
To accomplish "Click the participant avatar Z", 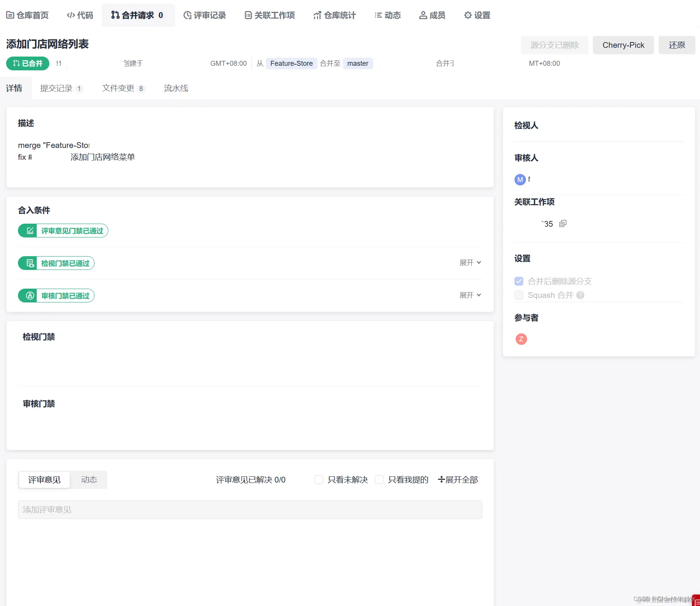I will [521, 339].
